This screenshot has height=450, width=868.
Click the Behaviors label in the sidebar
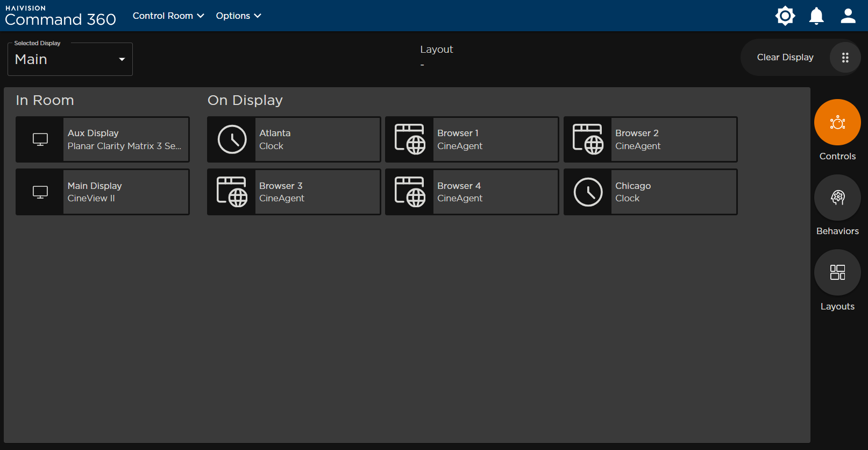pyautogui.click(x=837, y=231)
